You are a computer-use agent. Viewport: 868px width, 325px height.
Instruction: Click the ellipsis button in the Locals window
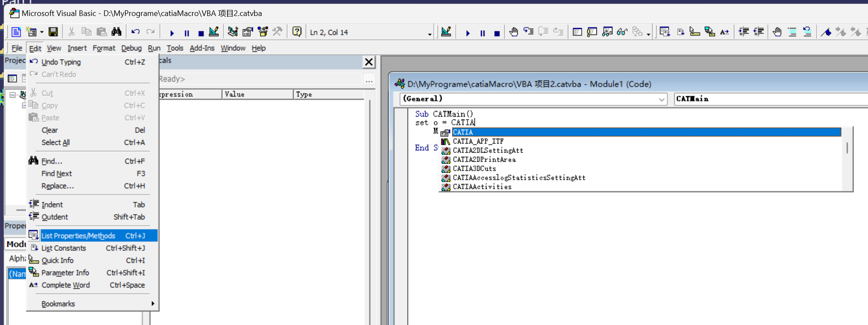[x=369, y=80]
